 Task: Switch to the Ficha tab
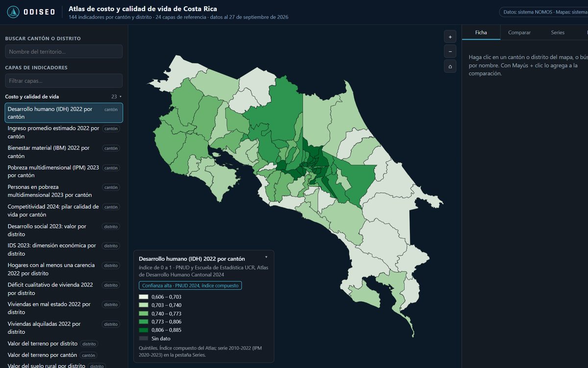(481, 32)
